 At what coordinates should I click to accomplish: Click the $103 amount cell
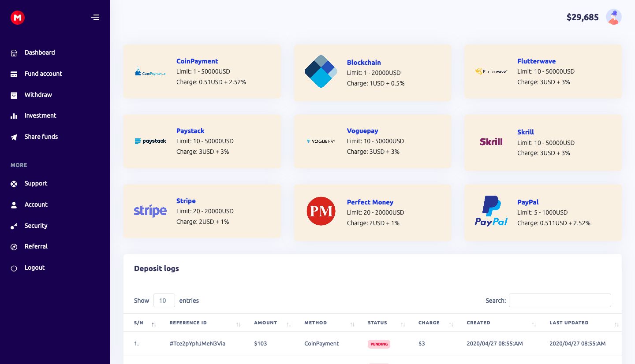[x=261, y=344]
